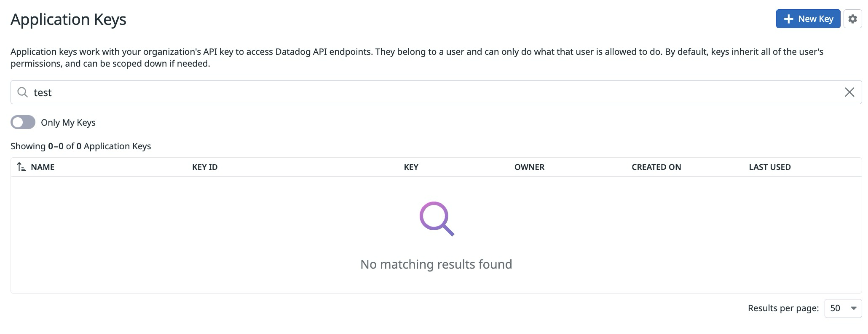Screen dimensions: 868x334
Task: Click the settings gear icon
Action: [x=852, y=19]
